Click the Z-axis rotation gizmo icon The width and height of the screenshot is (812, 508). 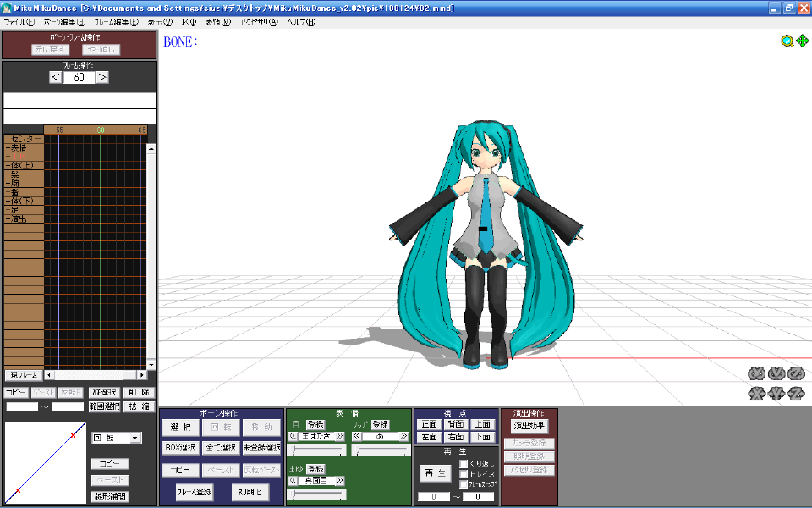(x=796, y=373)
